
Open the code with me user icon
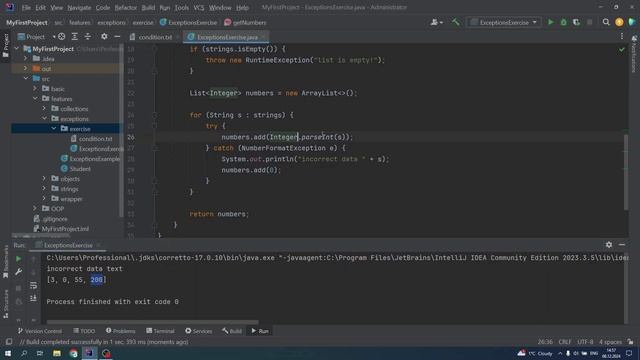pos(436,22)
